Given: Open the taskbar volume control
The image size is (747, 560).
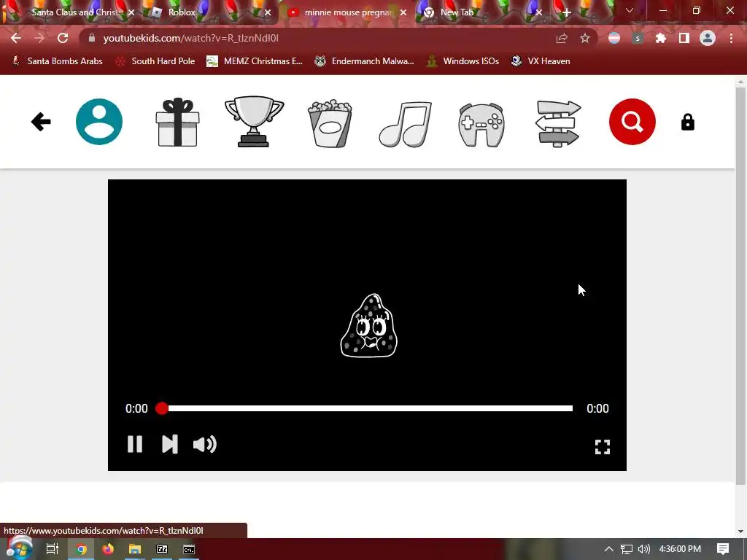Looking at the screenshot, I should (x=643, y=549).
